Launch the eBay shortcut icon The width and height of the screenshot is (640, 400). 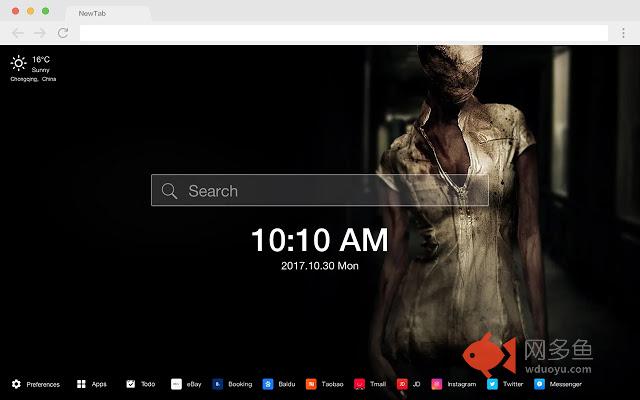click(176, 384)
